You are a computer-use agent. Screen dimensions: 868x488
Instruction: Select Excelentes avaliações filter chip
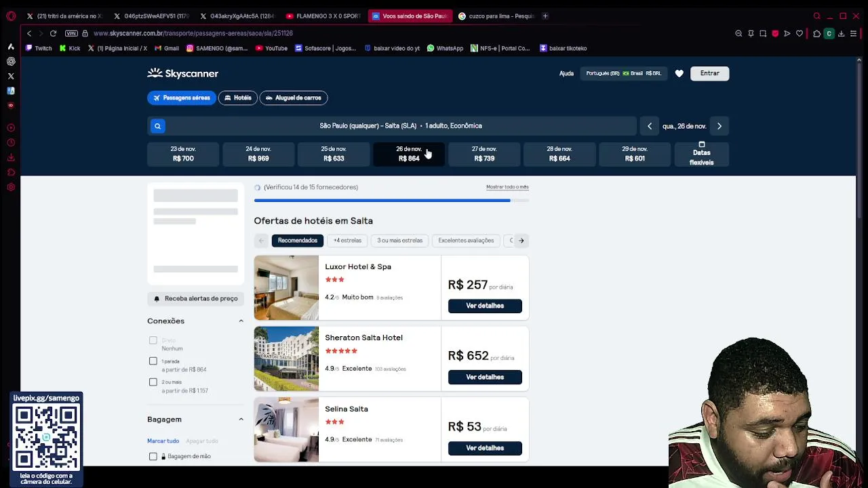[x=466, y=241]
